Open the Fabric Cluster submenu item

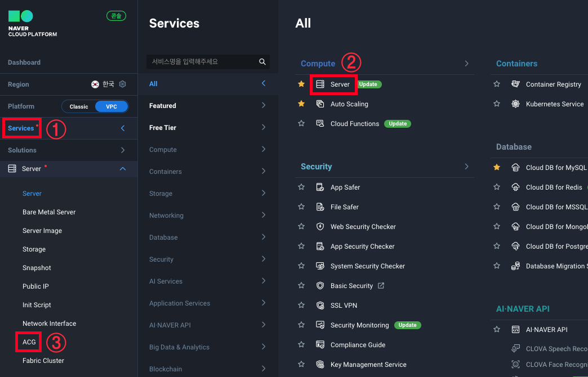coord(43,361)
